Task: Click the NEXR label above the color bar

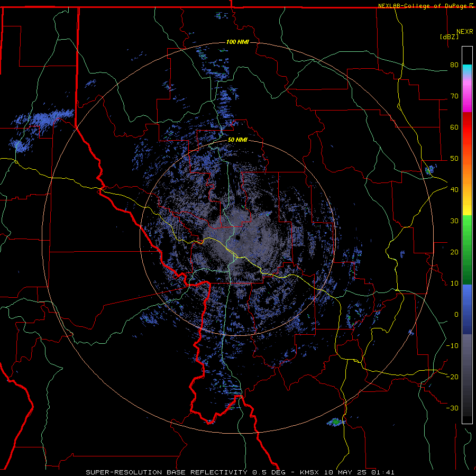Action: (x=465, y=32)
